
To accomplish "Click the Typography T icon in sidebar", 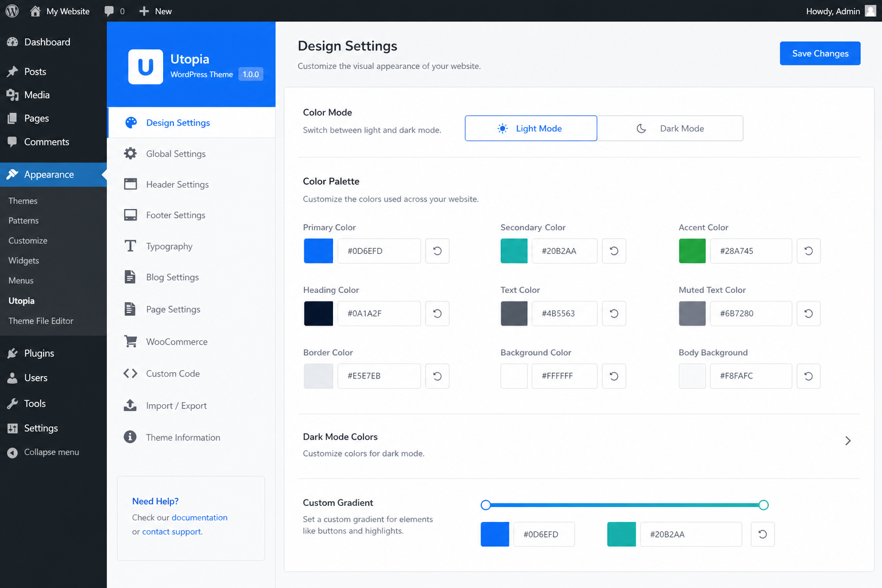I will pyautogui.click(x=130, y=246).
